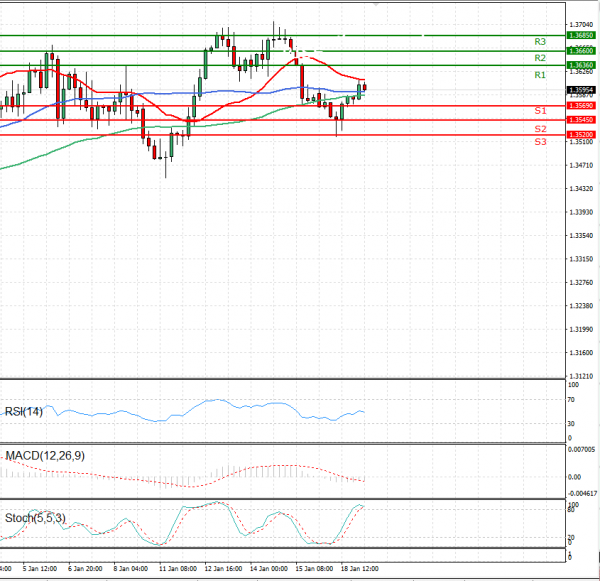
Task: Select the red 1.35200 price tag
Action: click(x=581, y=135)
